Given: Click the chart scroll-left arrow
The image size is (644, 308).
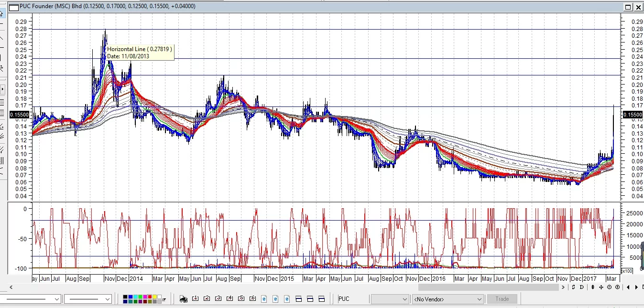Looking at the screenshot, I should pos(11,287).
